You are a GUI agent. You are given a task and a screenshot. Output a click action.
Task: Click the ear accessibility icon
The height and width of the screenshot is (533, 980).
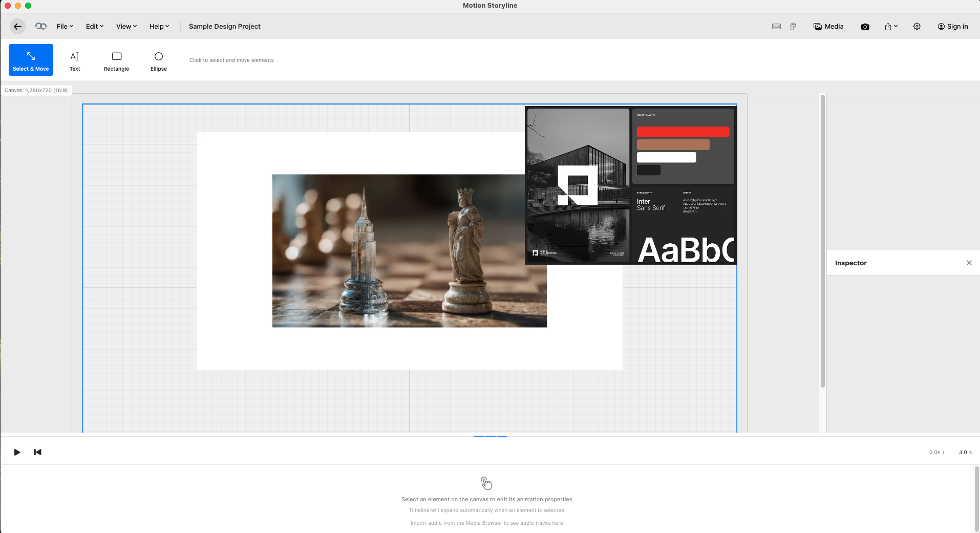click(x=793, y=27)
